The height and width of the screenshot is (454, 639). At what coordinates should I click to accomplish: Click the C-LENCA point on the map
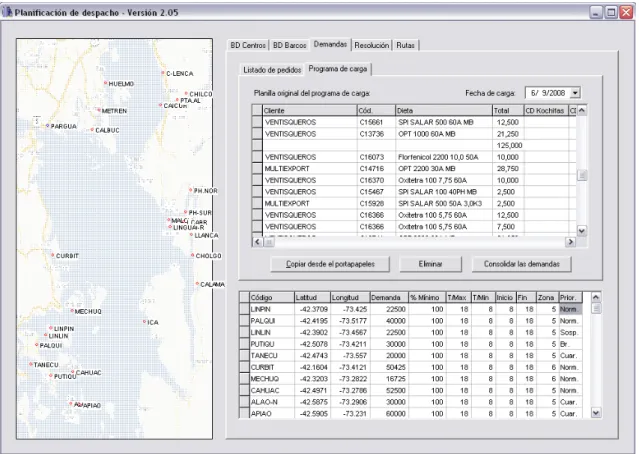click(163, 73)
